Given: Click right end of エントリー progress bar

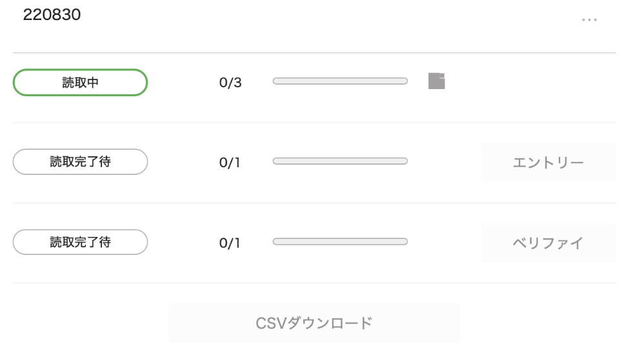Looking at the screenshot, I should click(405, 161).
